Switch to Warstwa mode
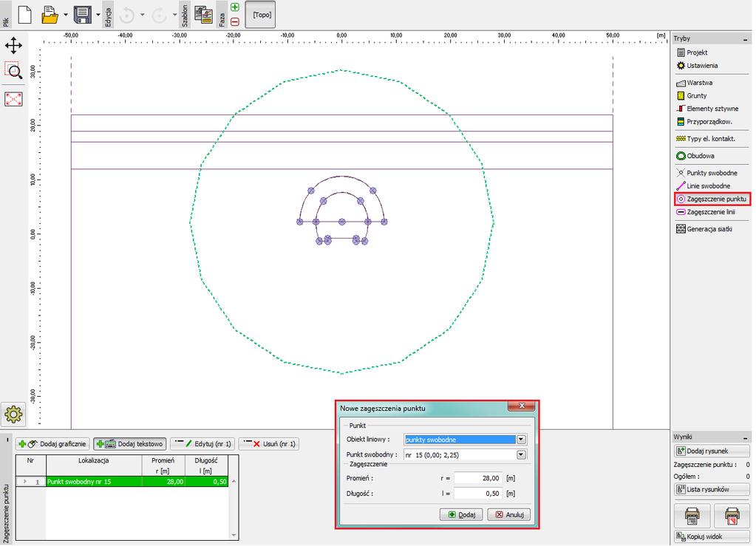 point(694,83)
